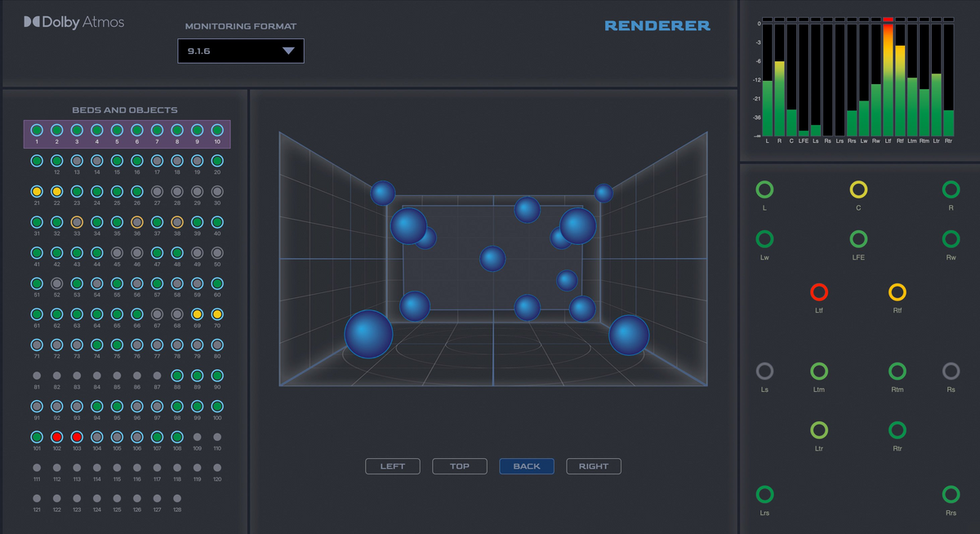Click the L level meter bar
This screenshot has height=534, width=980.
pyautogui.click(x=767, y=79)
